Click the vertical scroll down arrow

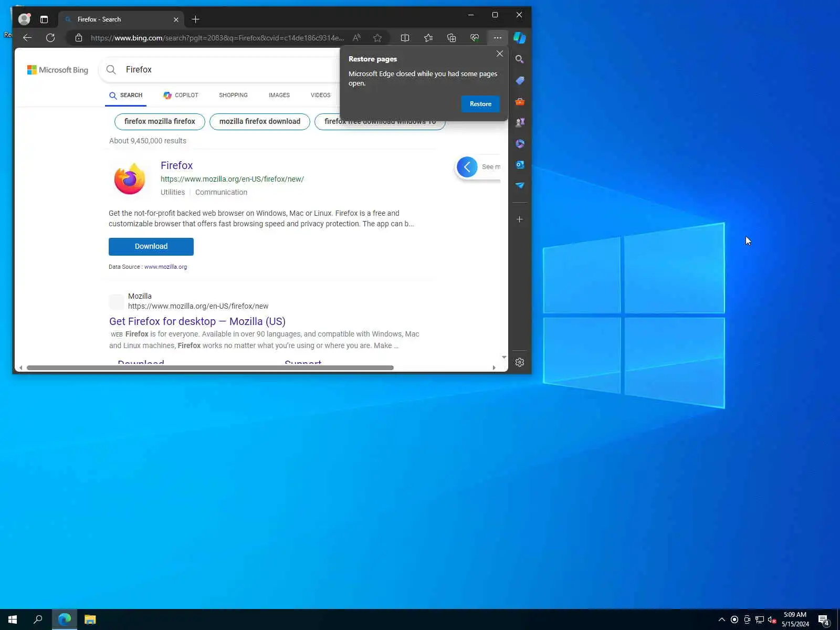coord(504,357)
